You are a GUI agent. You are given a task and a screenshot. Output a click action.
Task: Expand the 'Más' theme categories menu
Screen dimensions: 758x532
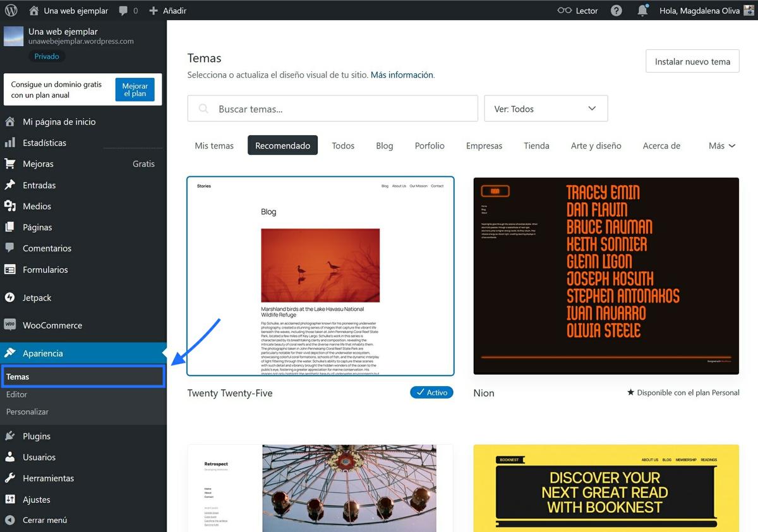(x=721, y=145)
